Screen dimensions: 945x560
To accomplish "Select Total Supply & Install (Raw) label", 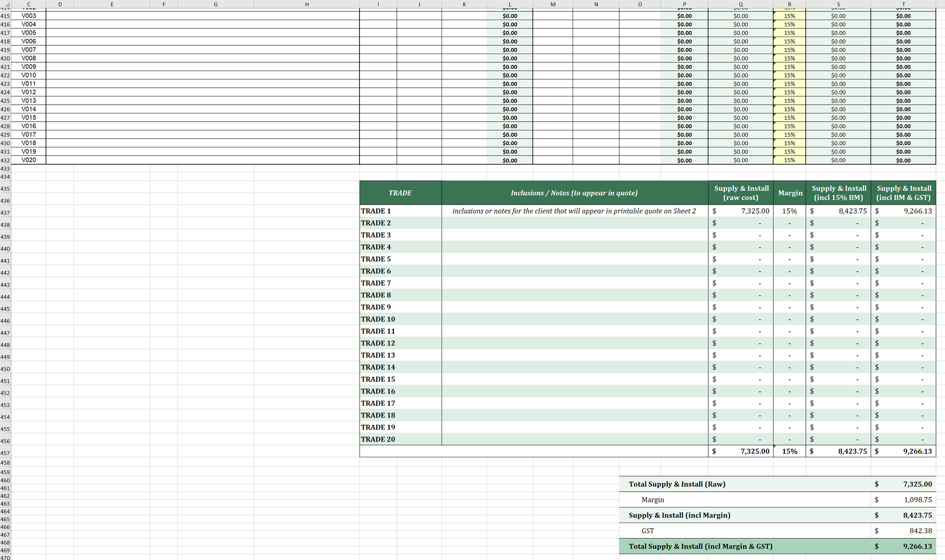I will click(677, 484).
